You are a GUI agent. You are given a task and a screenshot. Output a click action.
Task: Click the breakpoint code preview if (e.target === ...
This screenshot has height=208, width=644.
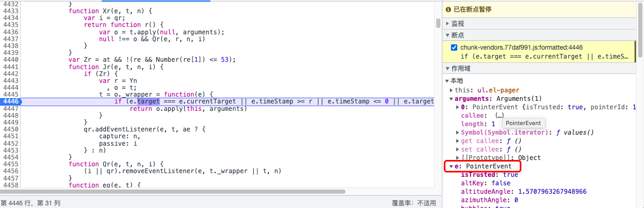pyautogui.click(x=545, y=56)
